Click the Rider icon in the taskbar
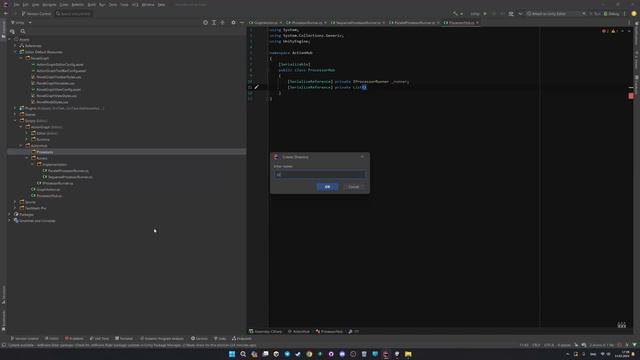The height and width of the screenshot is (360, 640). (x=386, y=354)
